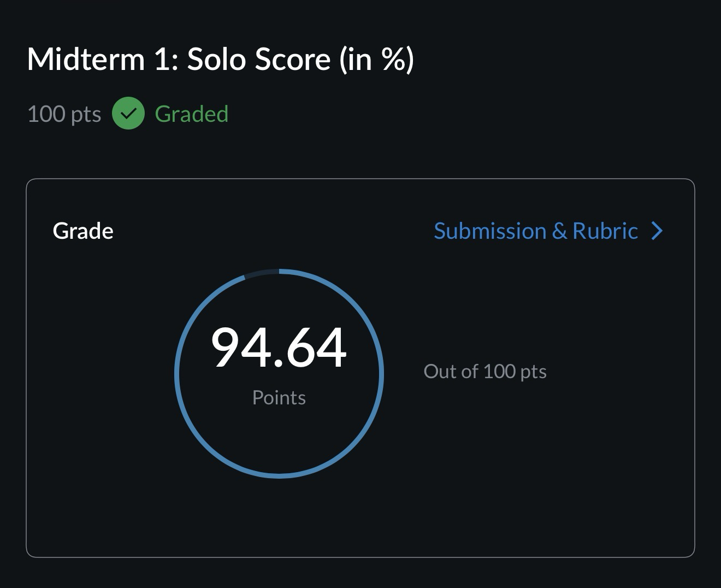Open the Submission & Rubric link
This screenshot has height=588, width=721.
[x=535, y=231]
